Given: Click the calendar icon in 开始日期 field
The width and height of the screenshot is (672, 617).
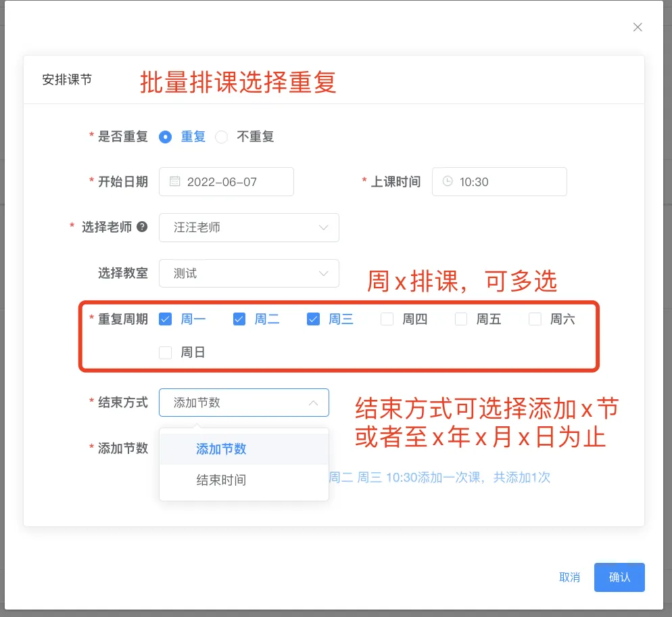Looking at the screenshot, I should click(174, 181).
